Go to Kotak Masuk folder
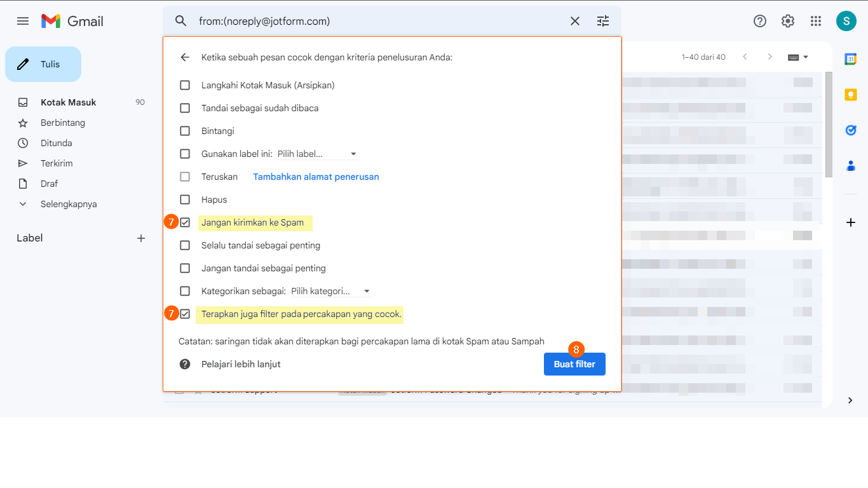Image resolution: width=868 pixels, height=488 pixels. pos(69,102)
